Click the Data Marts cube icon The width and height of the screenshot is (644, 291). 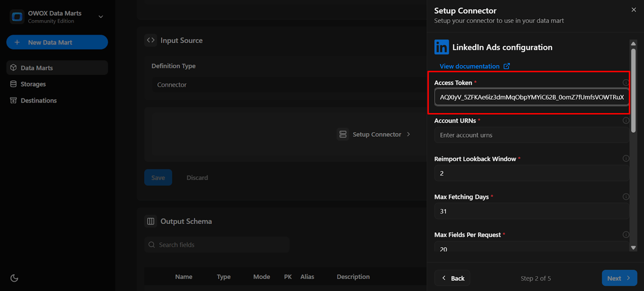(14, 68)
